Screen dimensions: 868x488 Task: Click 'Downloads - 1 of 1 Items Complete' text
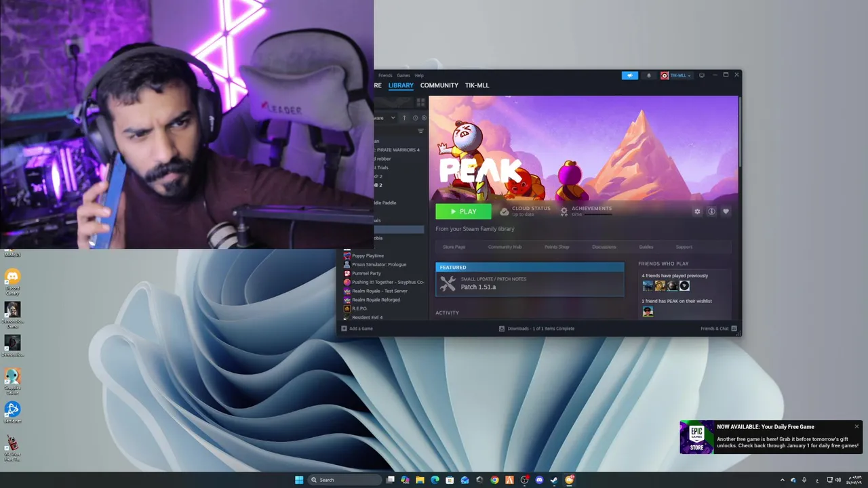pos(541,329)
